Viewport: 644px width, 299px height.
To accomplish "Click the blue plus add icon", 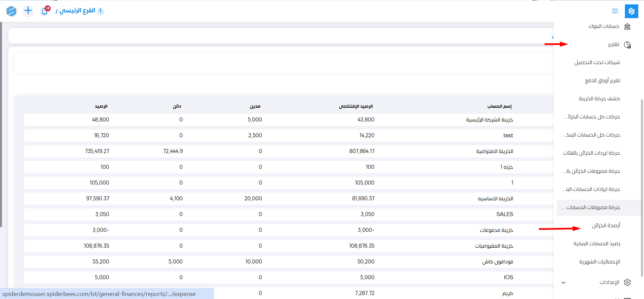I will point(28,11).
